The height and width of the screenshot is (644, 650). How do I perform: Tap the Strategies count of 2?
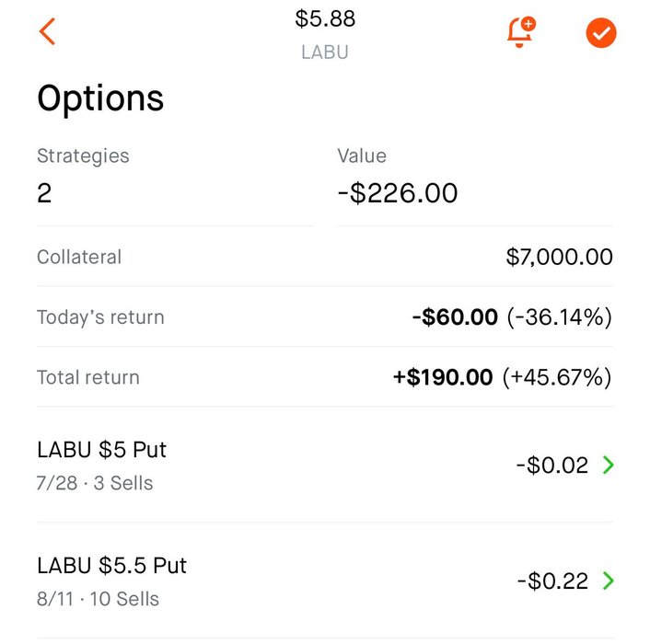tap(44, 193)
